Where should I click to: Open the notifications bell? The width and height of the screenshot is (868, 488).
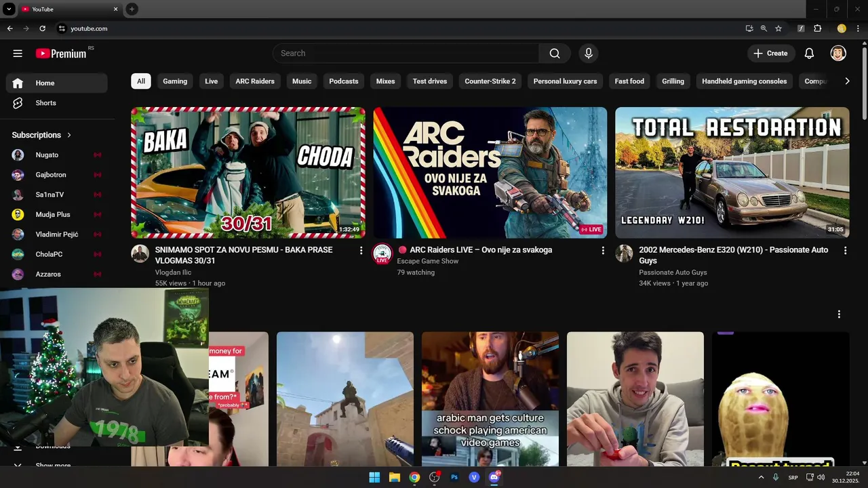809,53
